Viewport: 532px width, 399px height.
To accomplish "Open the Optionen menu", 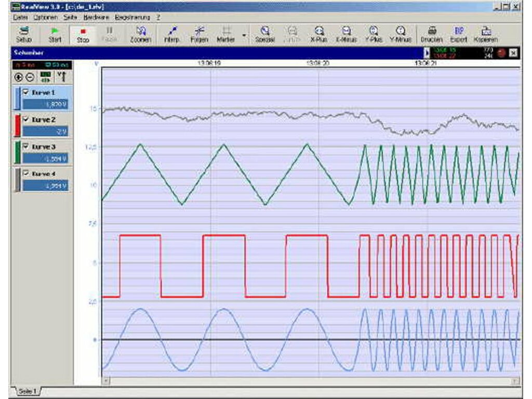I will [45, 17].
